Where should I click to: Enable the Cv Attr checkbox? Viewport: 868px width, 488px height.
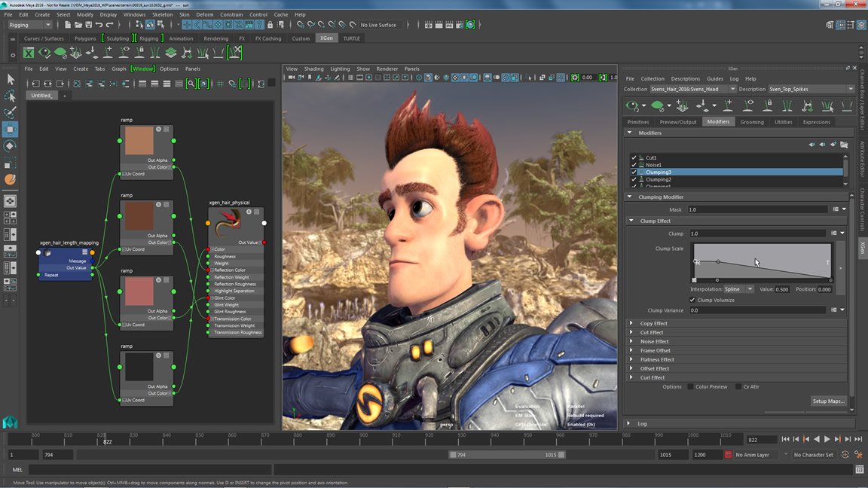(x=738, y=387)
